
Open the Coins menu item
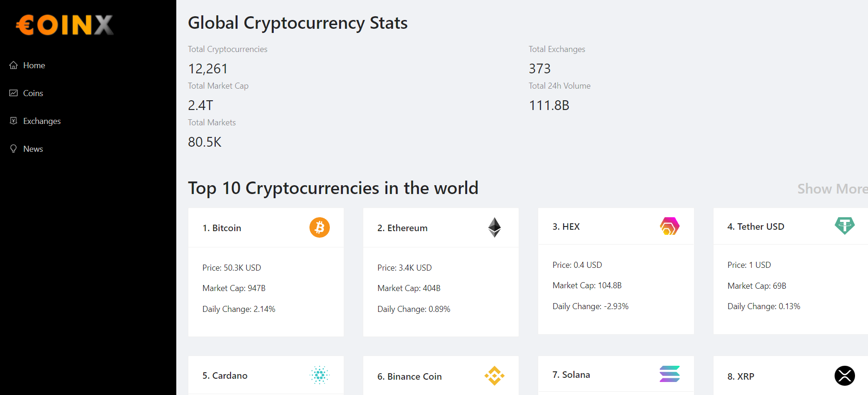pos(33,93)
